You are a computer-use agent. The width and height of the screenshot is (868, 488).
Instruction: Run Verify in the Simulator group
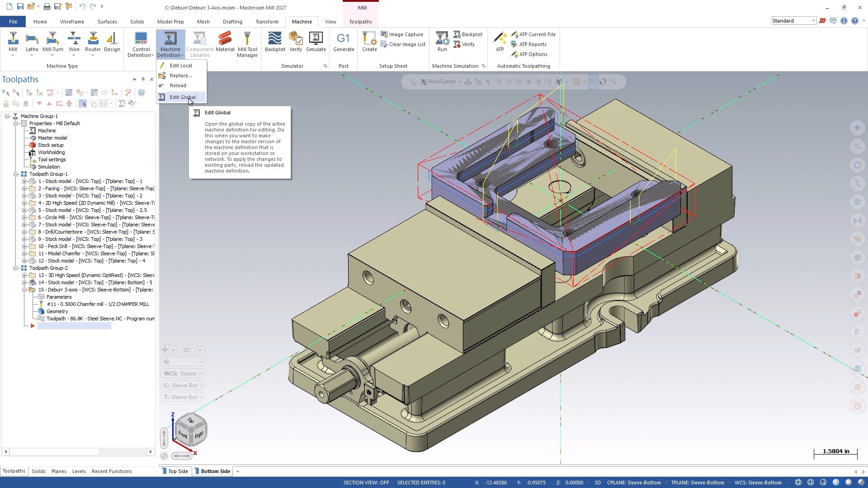click(296, 42)
